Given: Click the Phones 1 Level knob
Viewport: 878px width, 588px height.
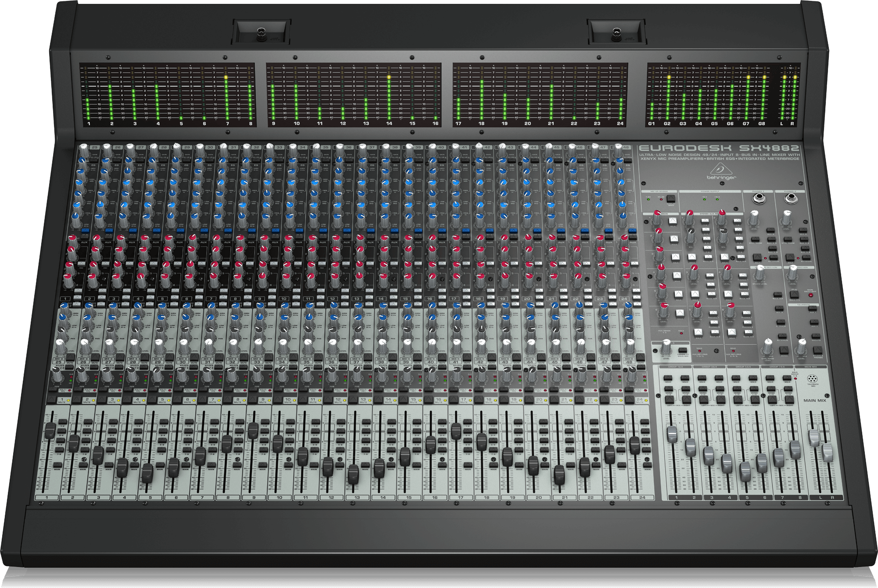Looking at the screenshot, I should pyautogui.click(x=754, y=216).
